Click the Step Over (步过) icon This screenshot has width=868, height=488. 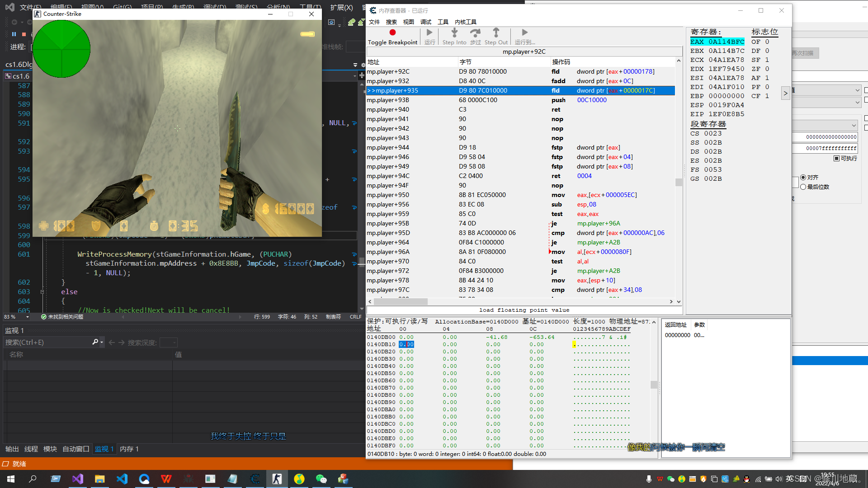pyautogui.click(x=475, y=33)
